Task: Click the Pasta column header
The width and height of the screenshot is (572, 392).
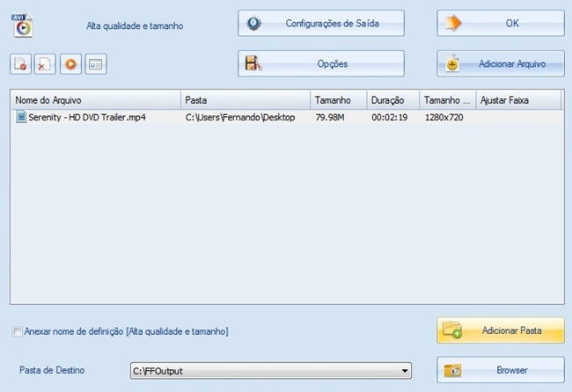Action: 246,100
